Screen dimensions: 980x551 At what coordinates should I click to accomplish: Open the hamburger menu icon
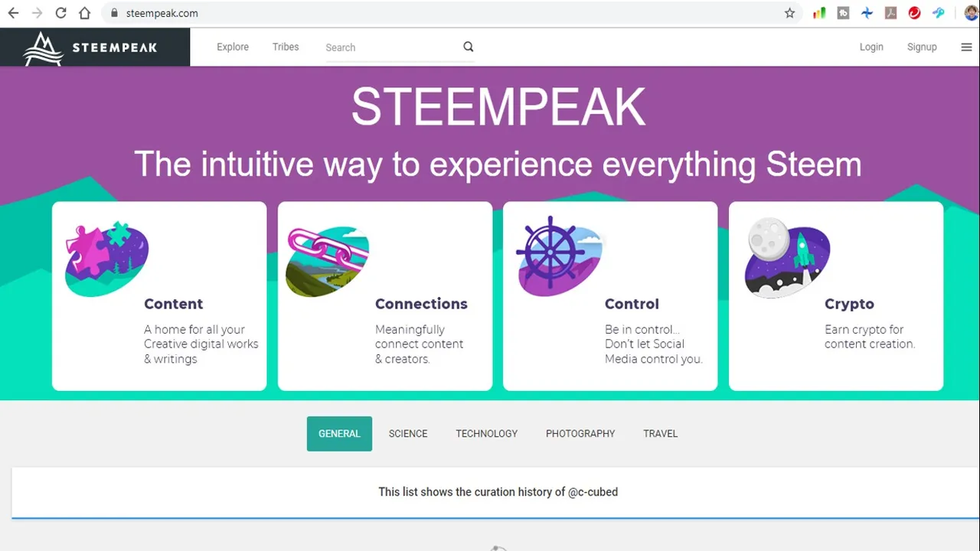tap(966, 47)
